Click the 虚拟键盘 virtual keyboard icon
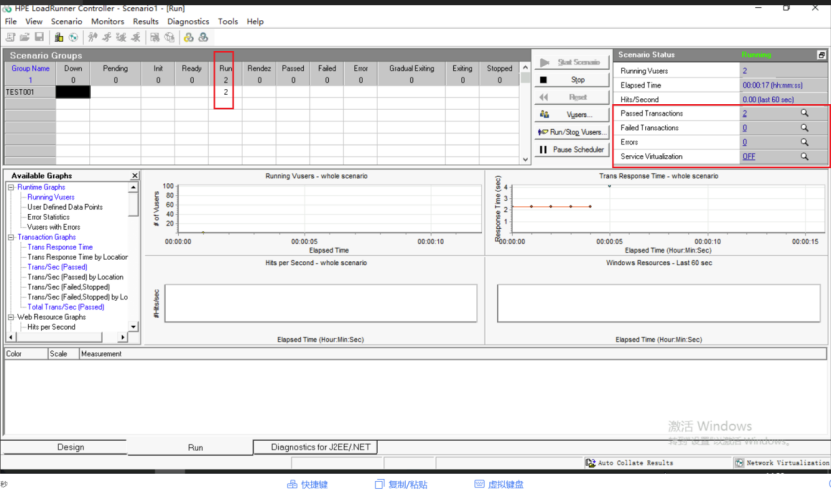The width and height of the screenshot is (831, 495). click(x=479, y=484)
